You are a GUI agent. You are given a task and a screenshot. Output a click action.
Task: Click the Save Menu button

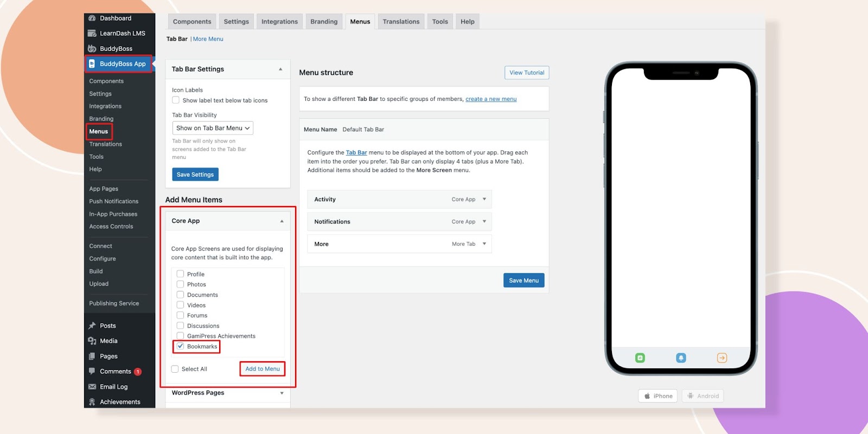click(x=524, y=280)
